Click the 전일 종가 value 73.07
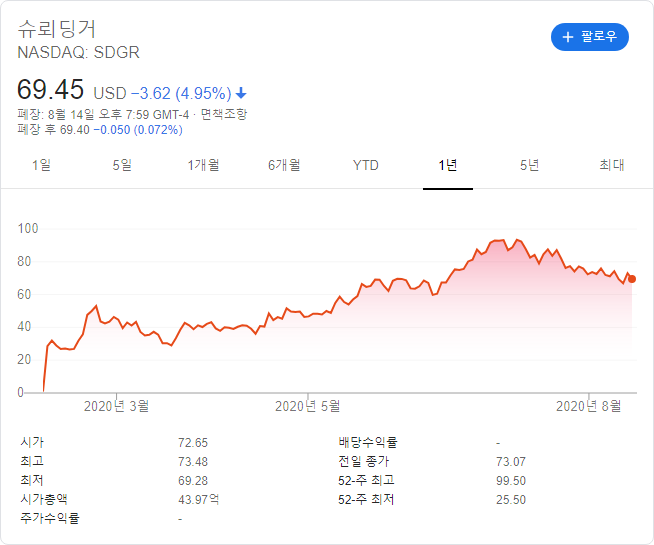 [511, 462]
